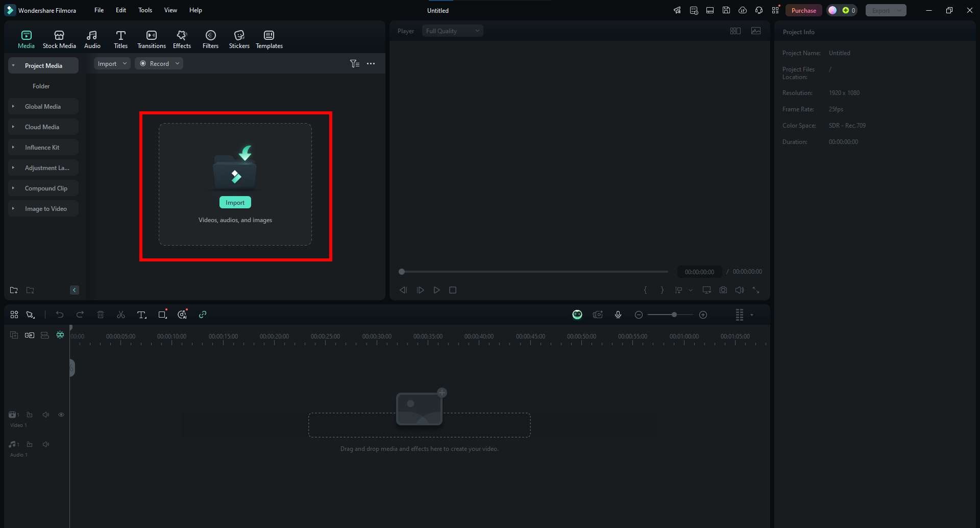The width and height of the screenshot is (980, 528).
Task: Click the AI music icon in timeline toolbar
Action: pos(182,315)
